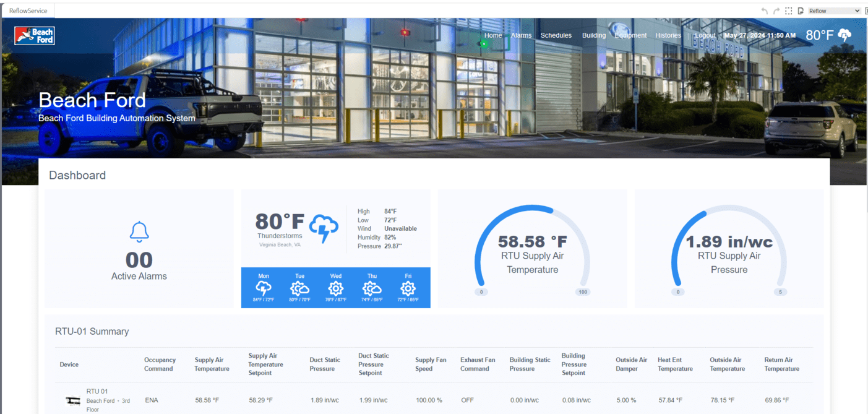The width and height of the screenshot is (868, 414).
Task: Switch to the ReflowService tab
Action: (28, 11)
